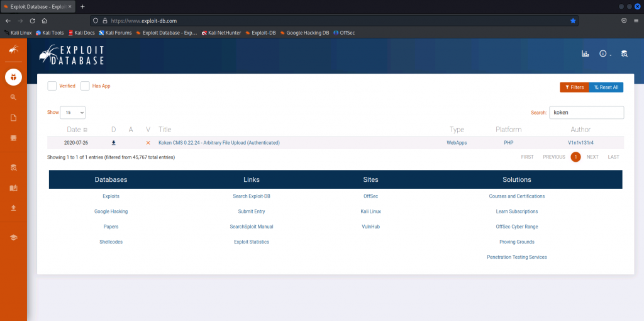Expand the info icon dropdown in header
The image size is (644, 321).
[605, 54]
